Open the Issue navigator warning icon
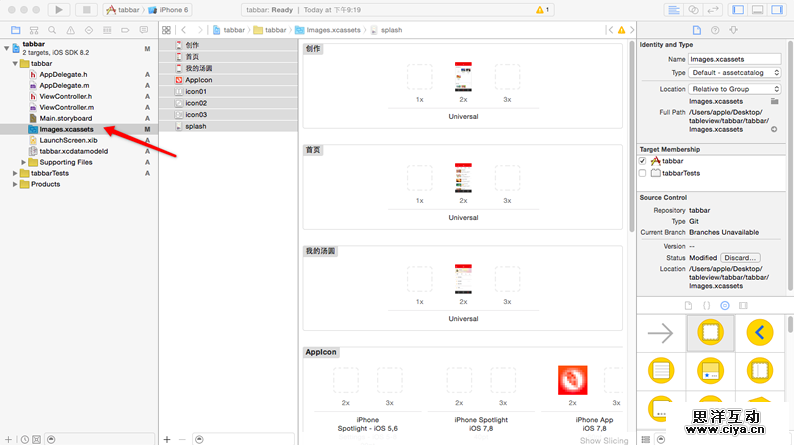The height and width of the screenshot is (445, 794). 68,29
